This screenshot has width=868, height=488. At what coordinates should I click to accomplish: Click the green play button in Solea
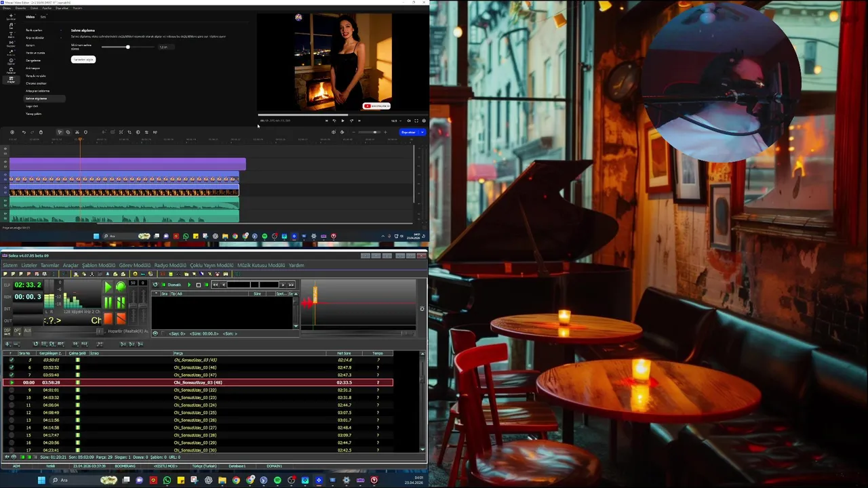point(108,287)
